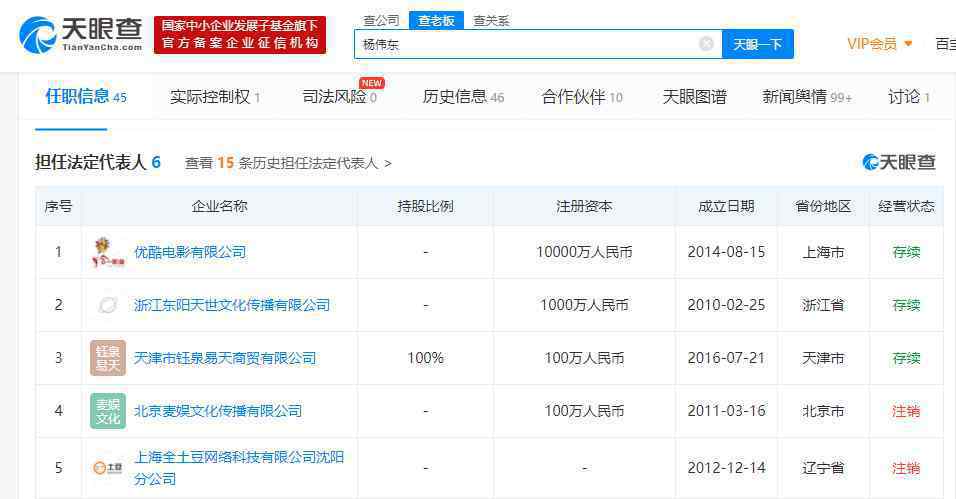The width and height of the screenshot is (956, 499).
Task: Click the date 2010-02-25
Action: (x=726, y=305)
